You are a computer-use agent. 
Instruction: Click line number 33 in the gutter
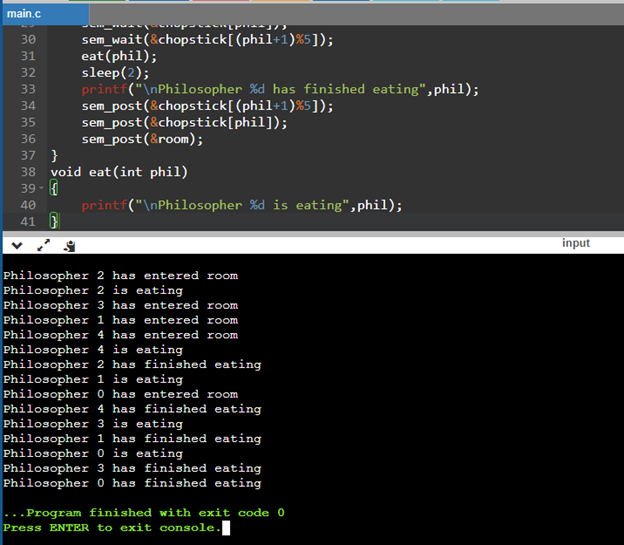pos(28,89)
